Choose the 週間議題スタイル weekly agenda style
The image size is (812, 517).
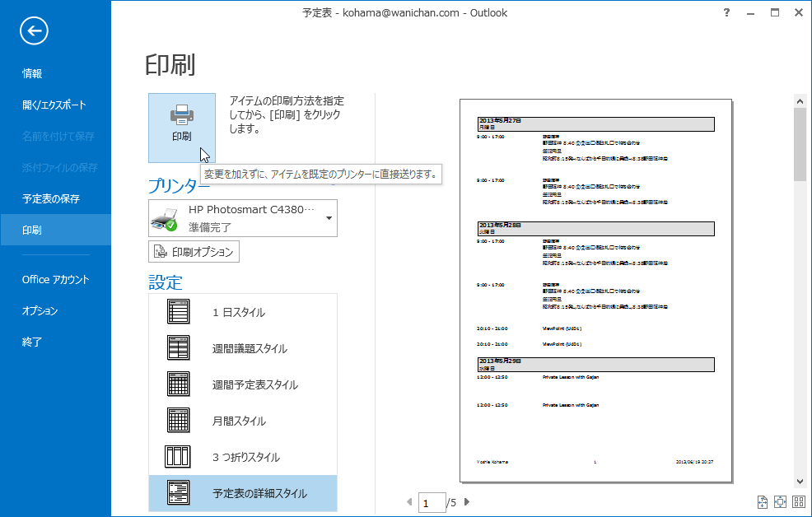point(243,348)
